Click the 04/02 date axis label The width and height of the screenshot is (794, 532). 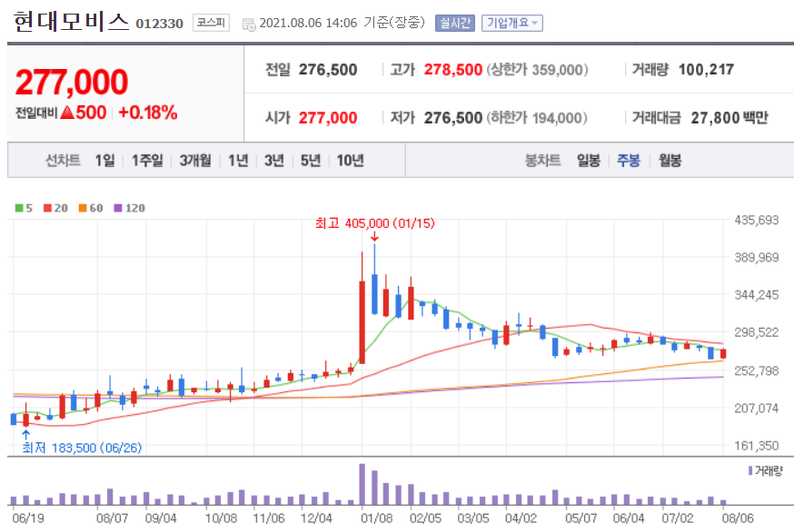[521, 517]
